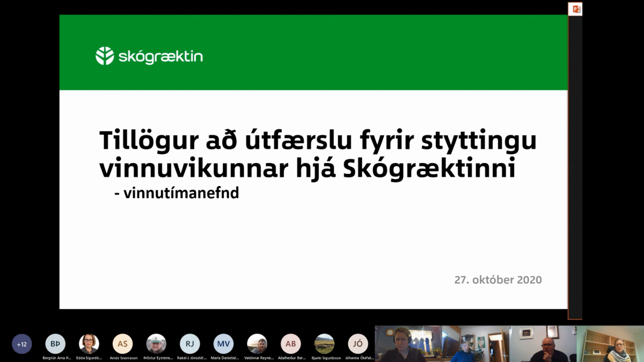Click Valdimar Reynis's profile photo avatar
Screen dimensions: 644x362
pos(257,344)
